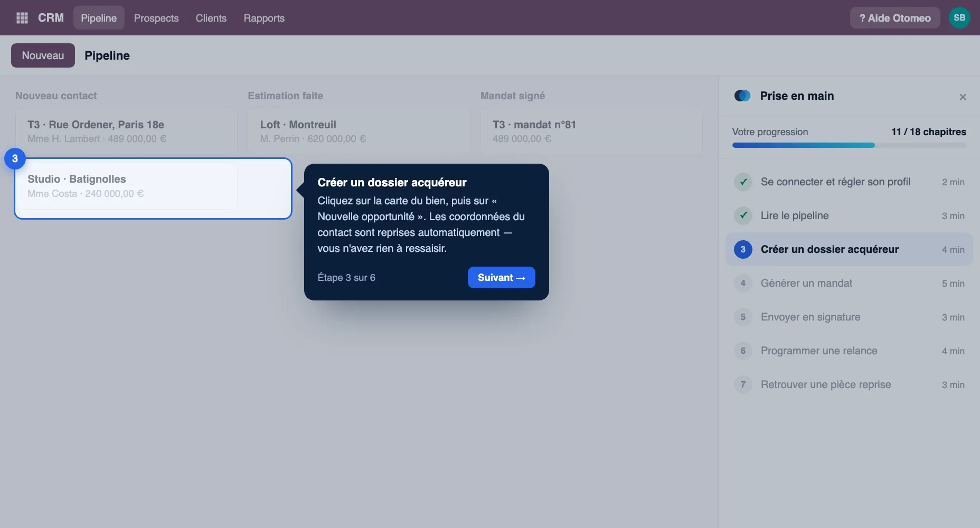Click the Pipeline breadcrumb title
The image size is (980, 528).
107,55
